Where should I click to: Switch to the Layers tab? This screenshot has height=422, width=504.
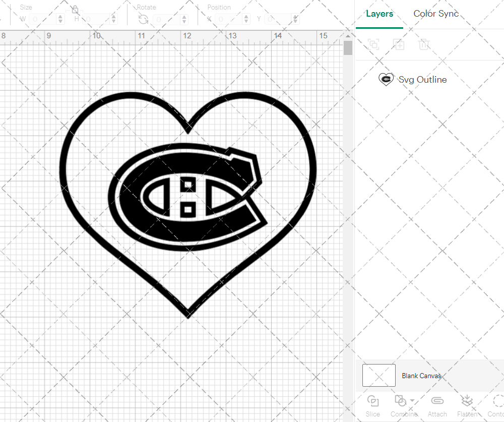coord(380,14)
